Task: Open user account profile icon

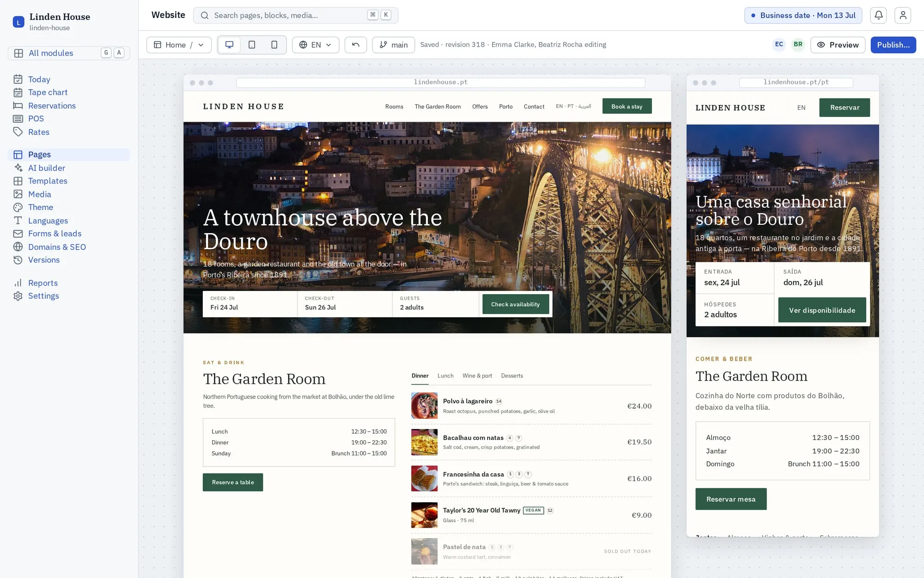Action: click(x=903, y=15)
